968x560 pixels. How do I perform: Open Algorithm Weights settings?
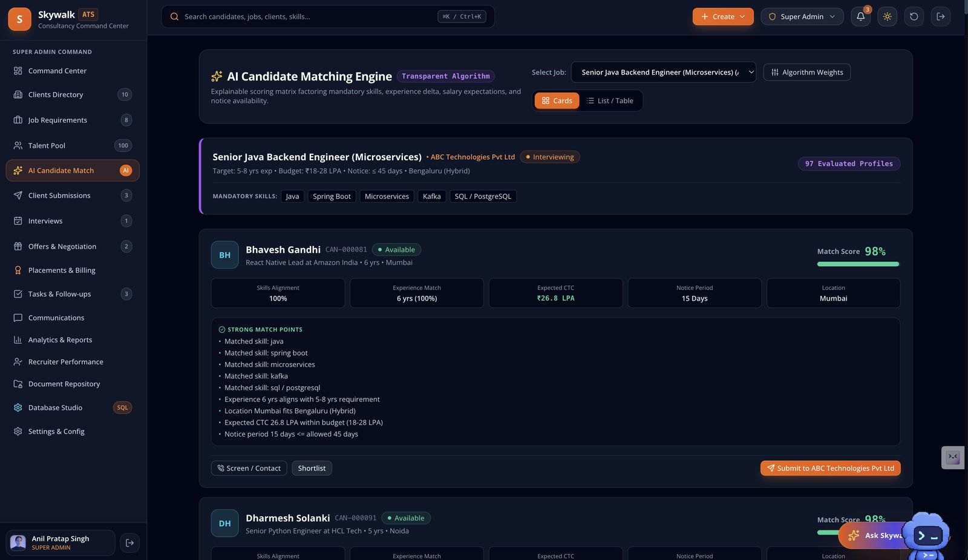tap(807, 72)
